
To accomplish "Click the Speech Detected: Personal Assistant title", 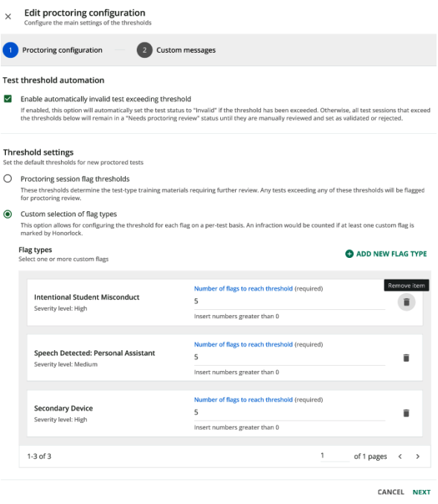I will click(94, 353).
